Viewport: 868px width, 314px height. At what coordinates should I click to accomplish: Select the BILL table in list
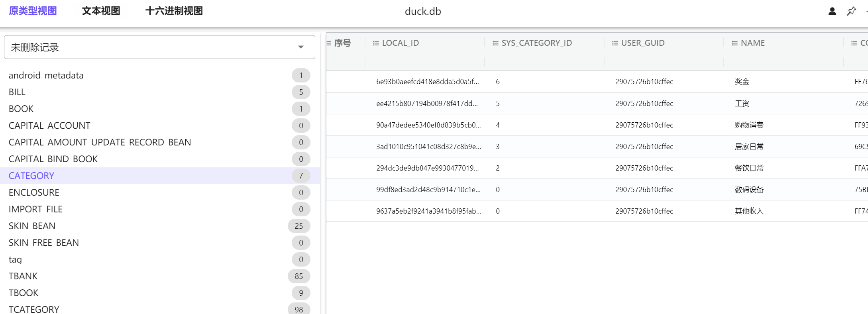(17, 92)
